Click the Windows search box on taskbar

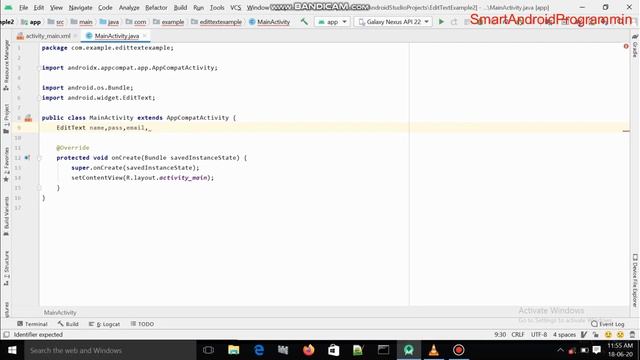tap(110, 350)
